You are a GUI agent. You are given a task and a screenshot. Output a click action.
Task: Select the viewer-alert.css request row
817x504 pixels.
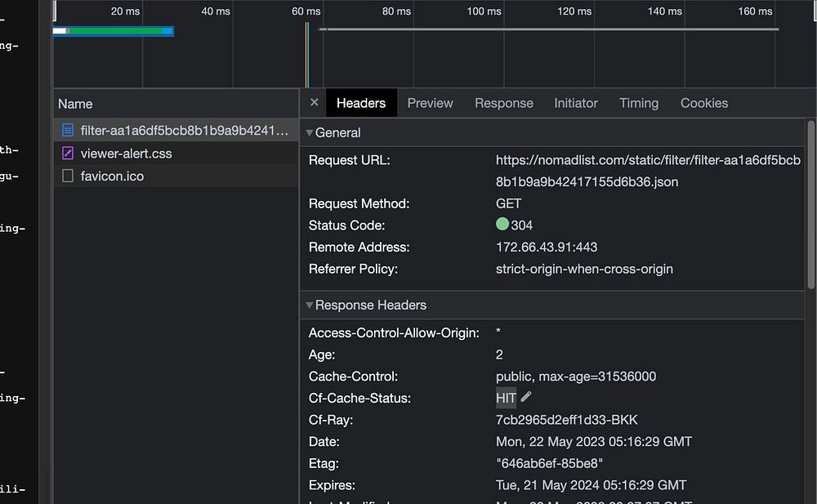pos(126,154)
